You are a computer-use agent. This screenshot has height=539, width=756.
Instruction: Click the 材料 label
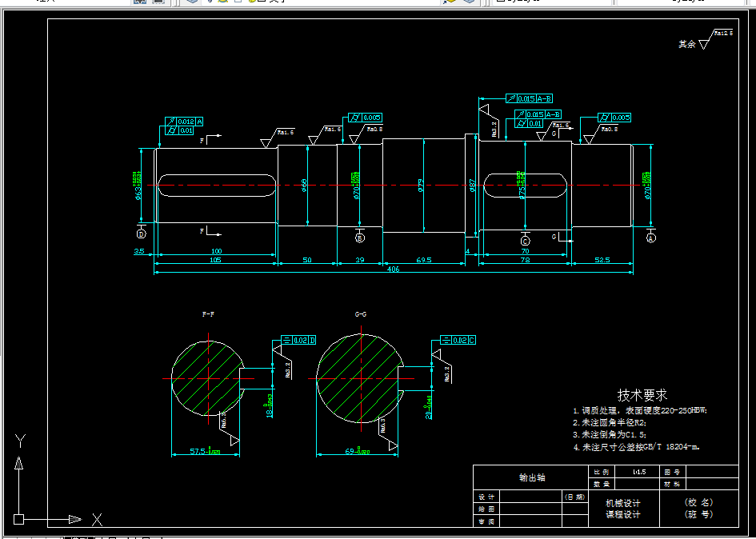click(672, 484)
